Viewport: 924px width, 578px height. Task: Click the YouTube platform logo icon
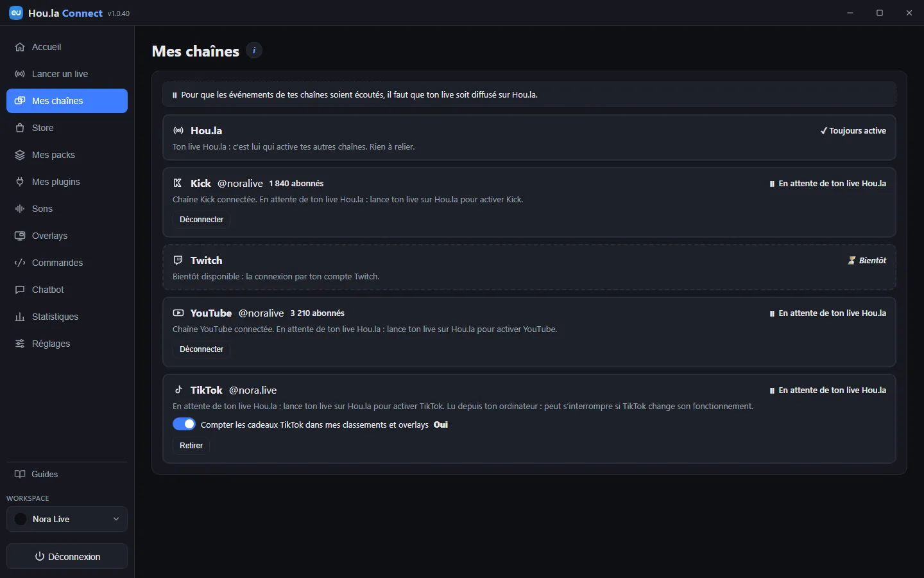(x=178, y=313)
